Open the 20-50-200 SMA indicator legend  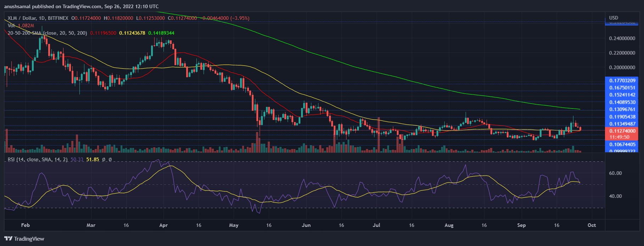tap(48, 33)
